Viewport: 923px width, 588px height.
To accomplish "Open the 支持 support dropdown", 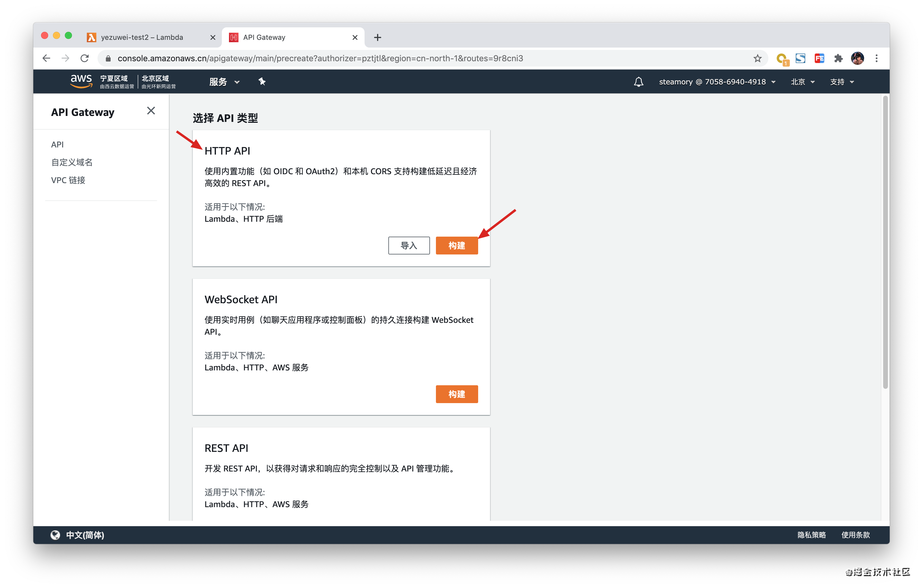I will pos(842,82).
